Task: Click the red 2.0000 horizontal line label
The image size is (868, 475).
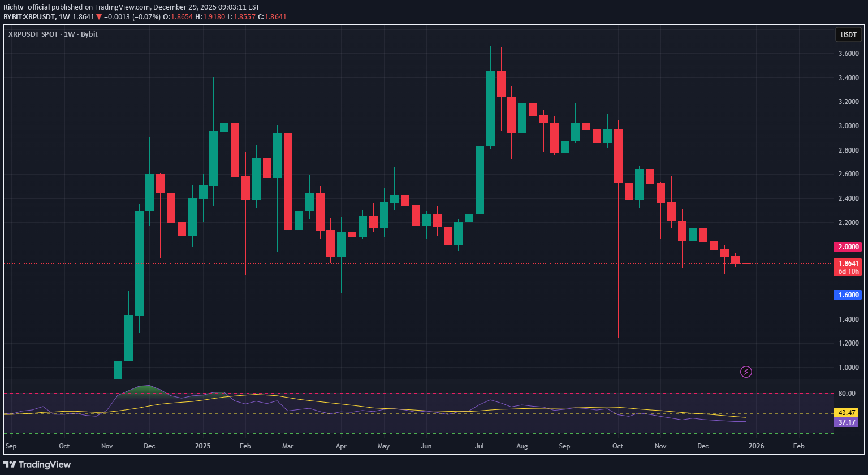Action: pos(848,247)
